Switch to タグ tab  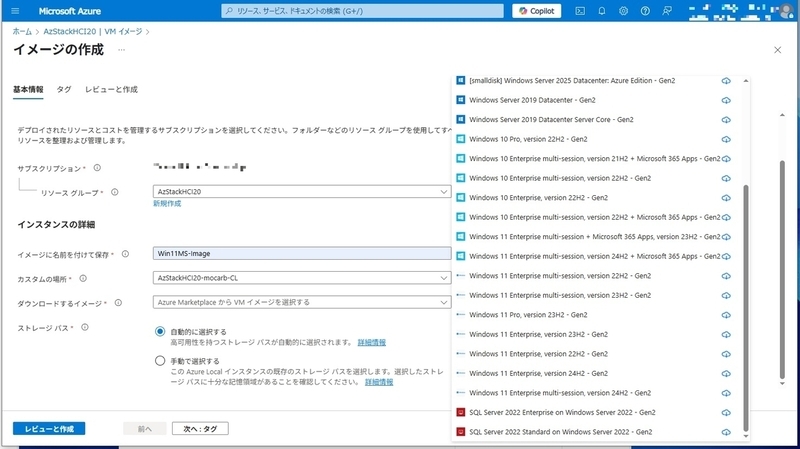pos(64,89)
